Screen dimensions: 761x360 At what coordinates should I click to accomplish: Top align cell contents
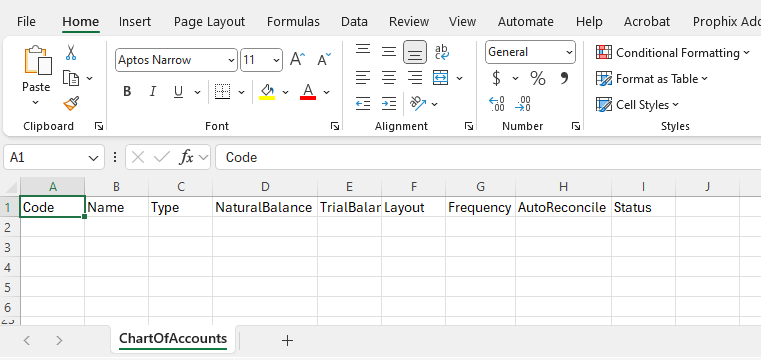coord(363,50)
